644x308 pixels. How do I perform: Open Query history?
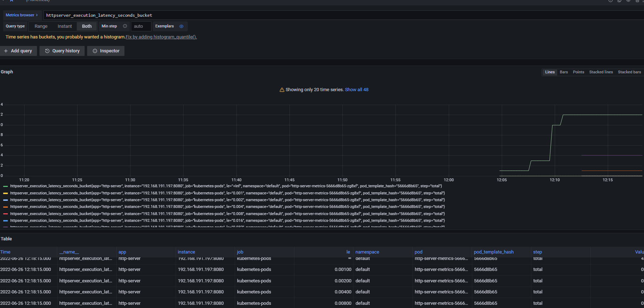62,51
